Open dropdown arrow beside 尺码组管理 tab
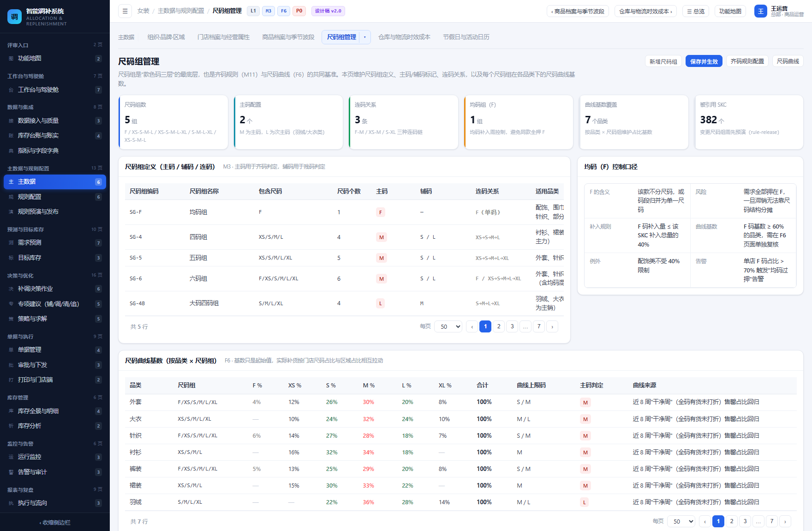Screen dimensions: 812x531 point(365,37)
